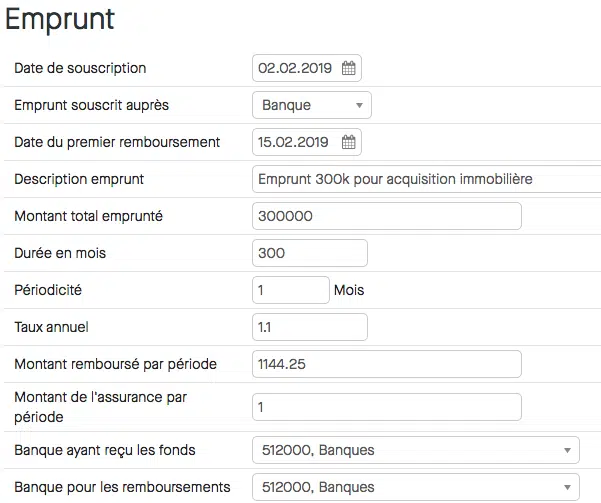Focus the Périodicité input box

(x=291, y=290)
